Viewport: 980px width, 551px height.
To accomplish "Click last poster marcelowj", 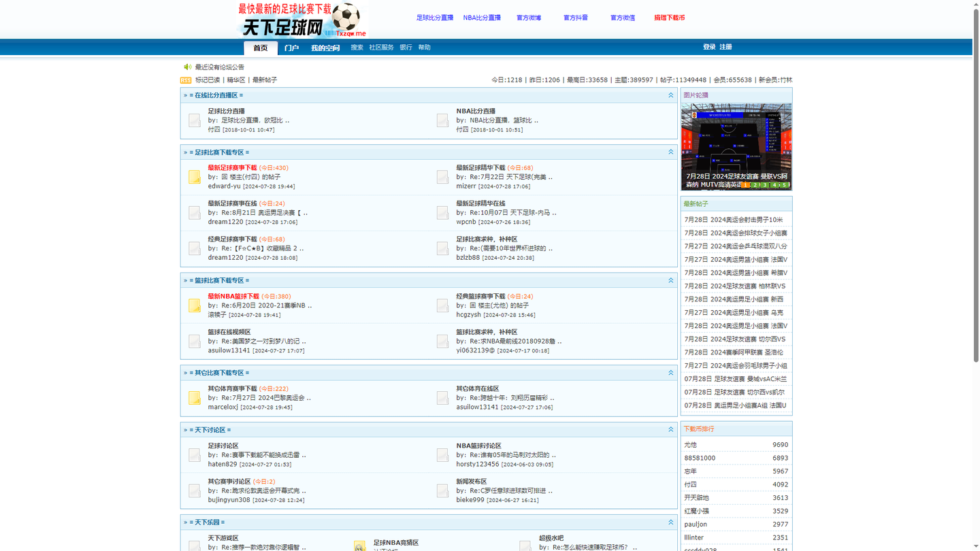I will coord(223,407).
